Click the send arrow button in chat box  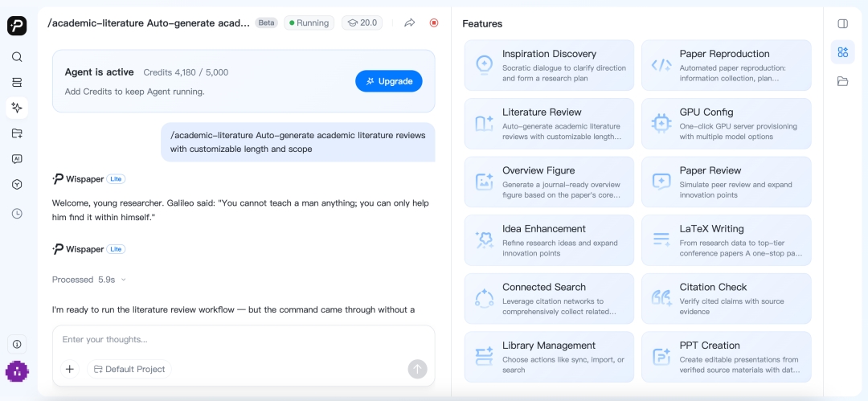(x=417, y=369)
